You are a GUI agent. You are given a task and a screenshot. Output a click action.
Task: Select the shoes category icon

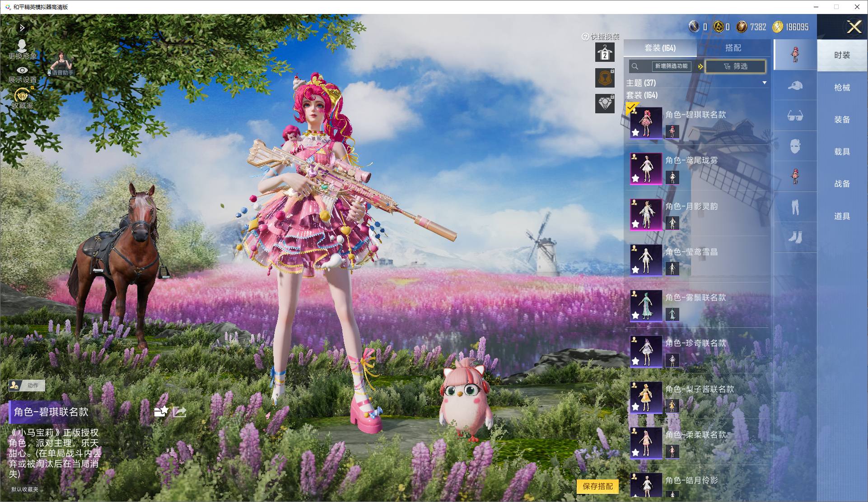pos(795,237)
